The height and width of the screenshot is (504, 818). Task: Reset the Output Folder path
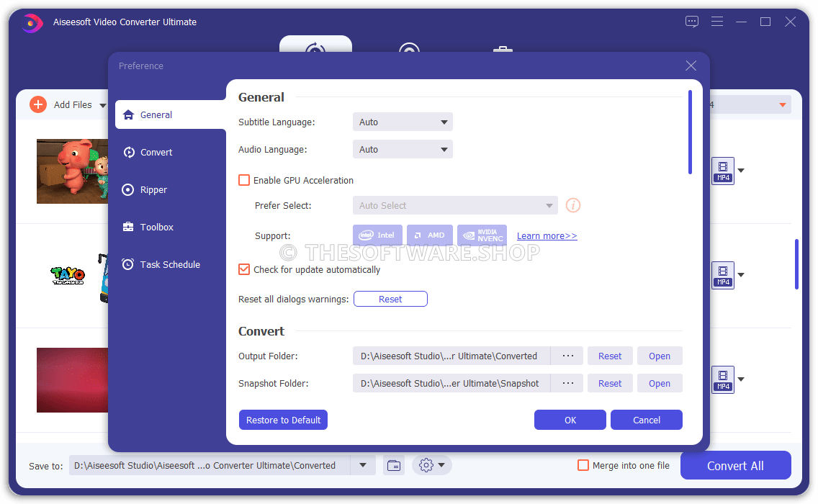[x=610, y=356]
